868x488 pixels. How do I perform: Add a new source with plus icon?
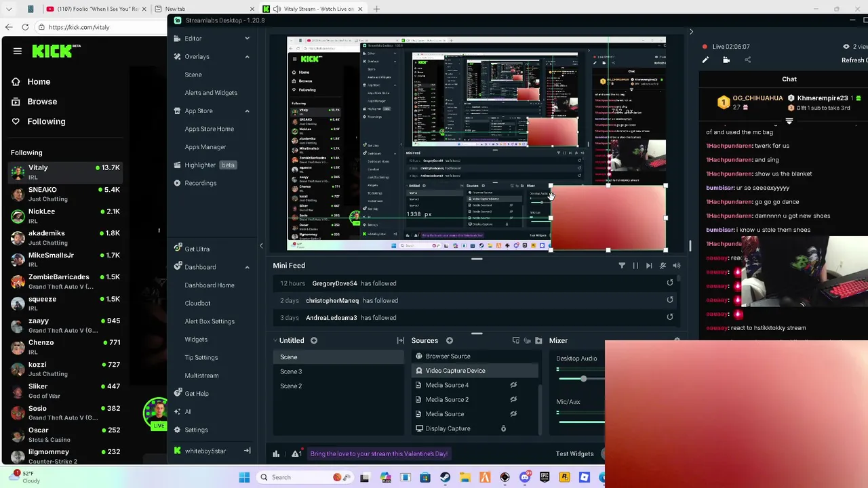[x=449, y=340]
